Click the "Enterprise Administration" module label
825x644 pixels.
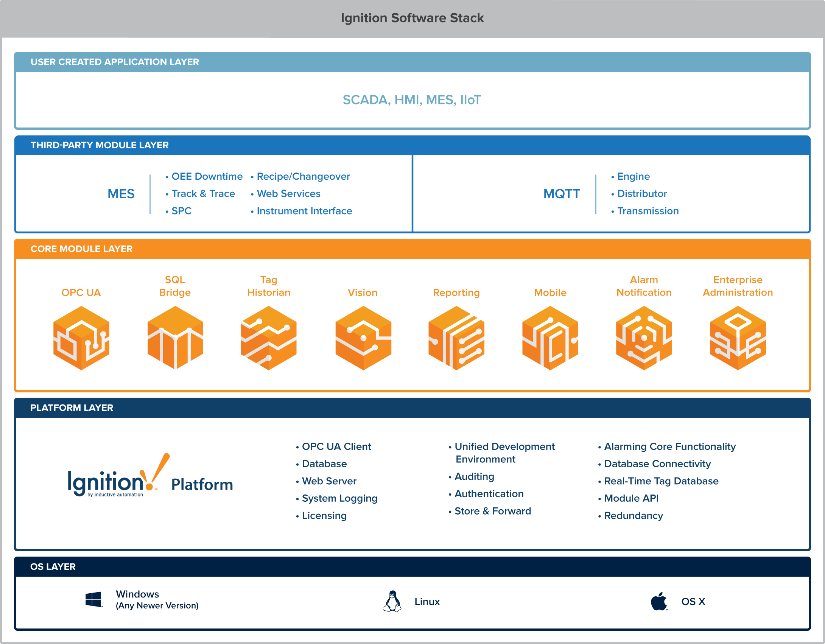[738, 286]
